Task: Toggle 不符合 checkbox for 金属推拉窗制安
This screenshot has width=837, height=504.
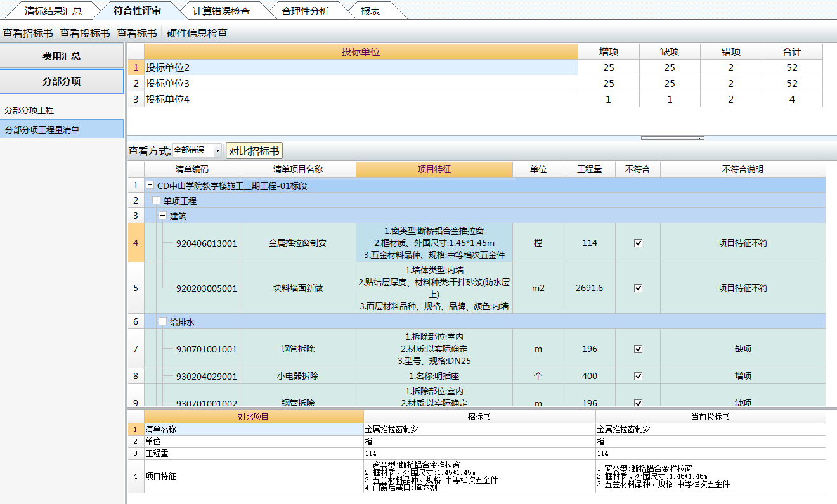Action: [x=638, y=243]
